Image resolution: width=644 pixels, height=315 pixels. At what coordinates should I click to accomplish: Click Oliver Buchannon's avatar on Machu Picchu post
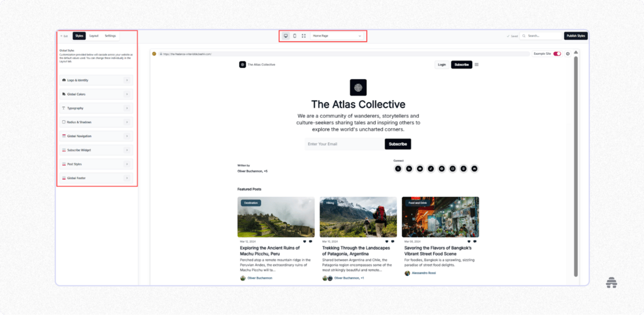click(243, 278)
